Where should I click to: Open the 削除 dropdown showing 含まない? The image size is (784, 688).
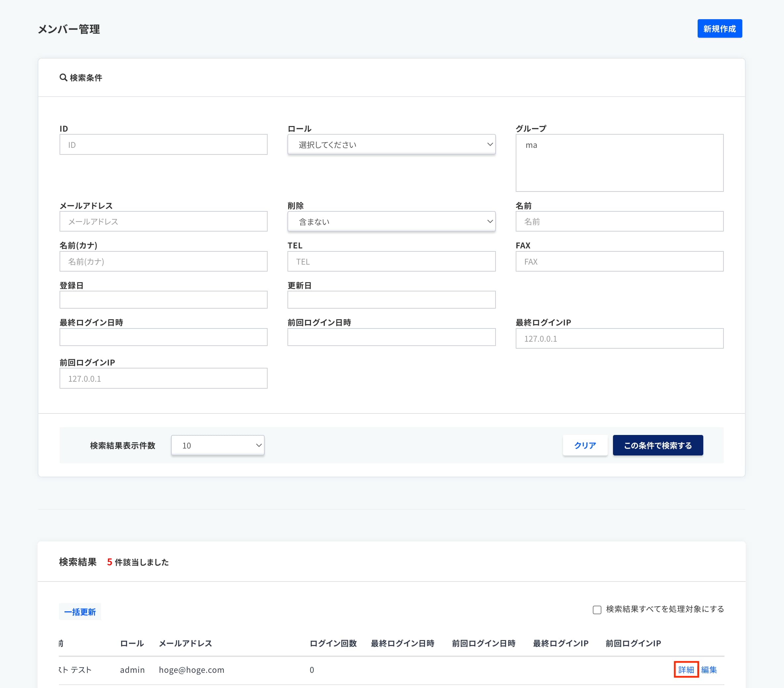point(391,222)
